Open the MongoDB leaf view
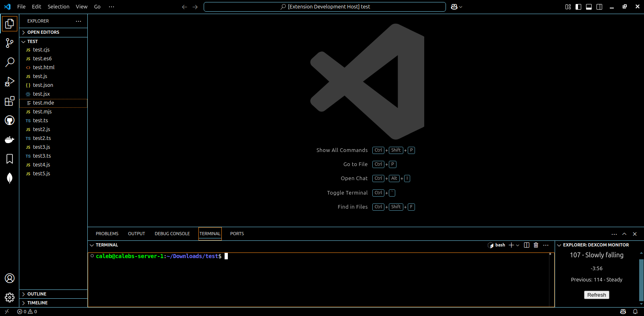This screenshot has width=644, height=316. (10, 178)
